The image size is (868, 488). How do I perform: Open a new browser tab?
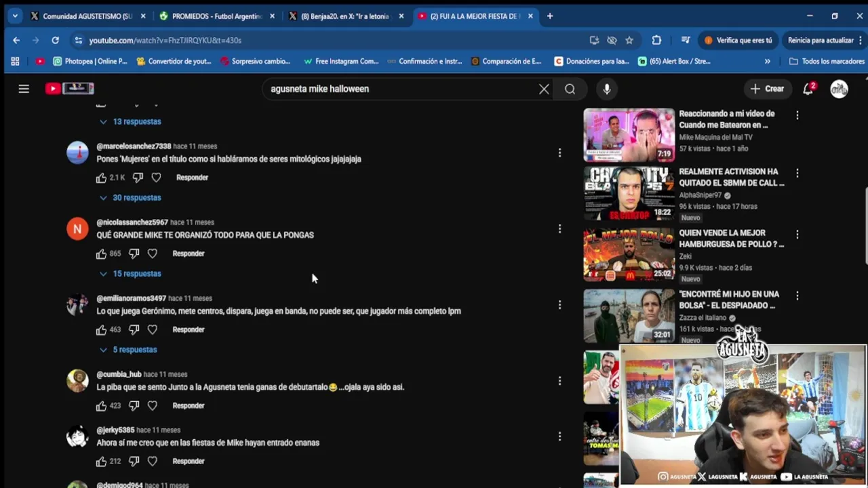550,16
